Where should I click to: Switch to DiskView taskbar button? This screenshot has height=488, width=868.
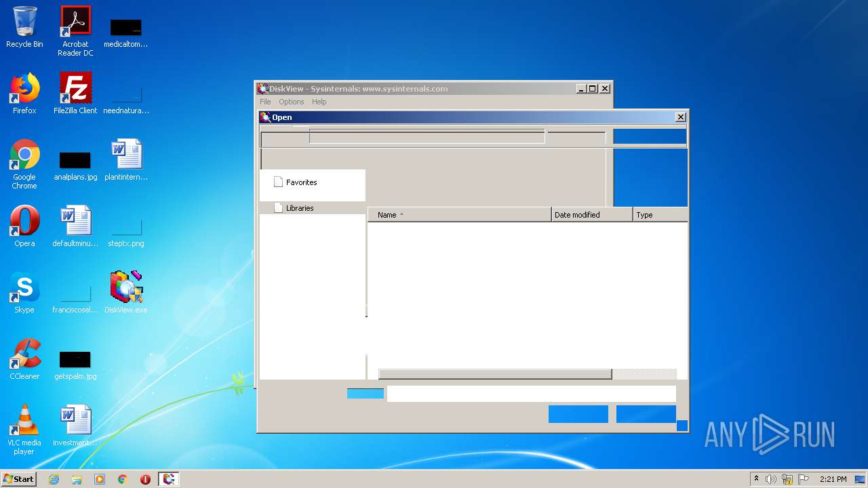point(169,479)
